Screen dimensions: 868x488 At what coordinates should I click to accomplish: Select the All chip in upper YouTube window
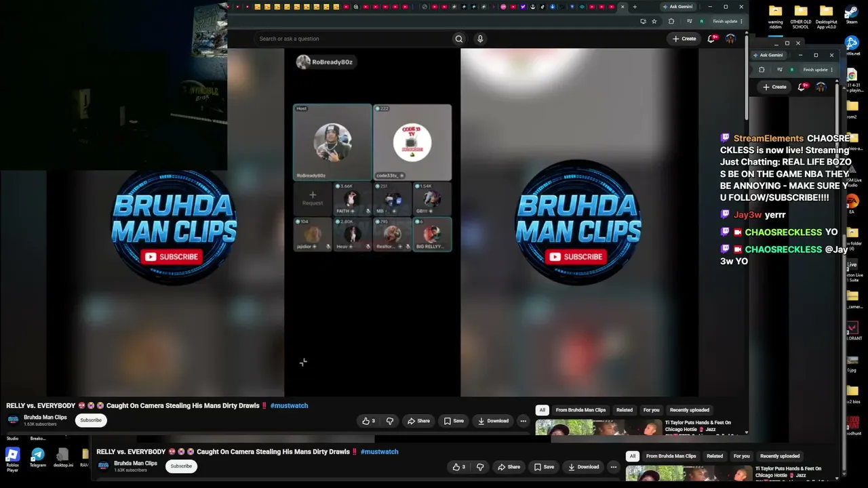point(542,410)
